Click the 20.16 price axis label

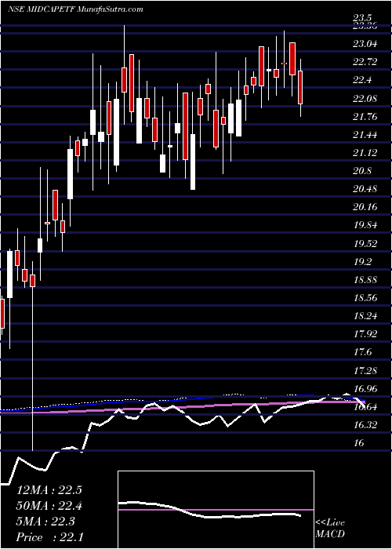tap(366, 207)
